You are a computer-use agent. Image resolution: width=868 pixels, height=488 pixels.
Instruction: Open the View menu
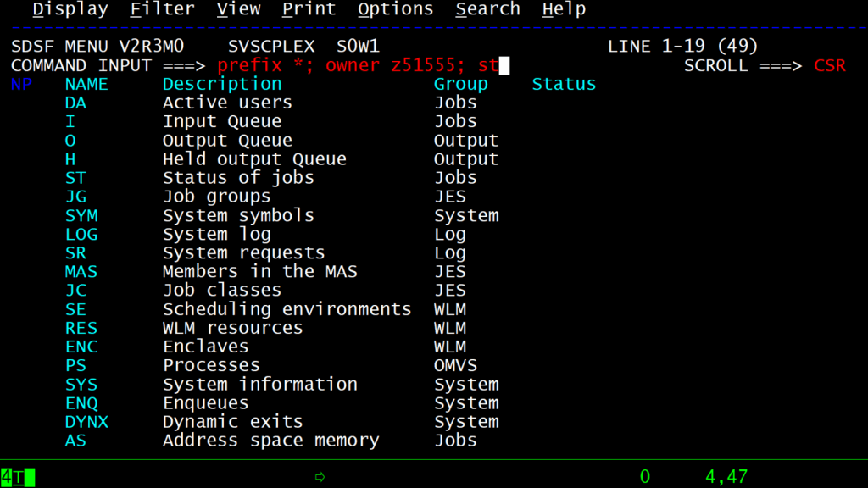pyautogui.click(x=238, y=8)
